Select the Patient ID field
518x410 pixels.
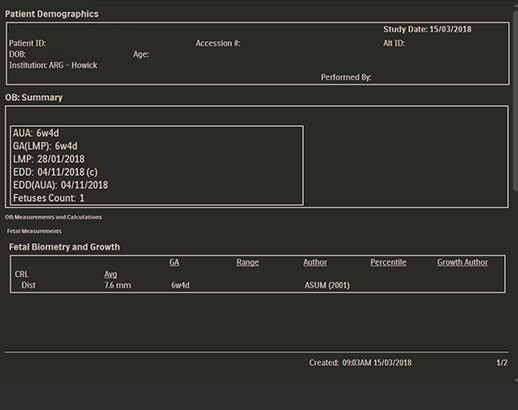point(28,43)
